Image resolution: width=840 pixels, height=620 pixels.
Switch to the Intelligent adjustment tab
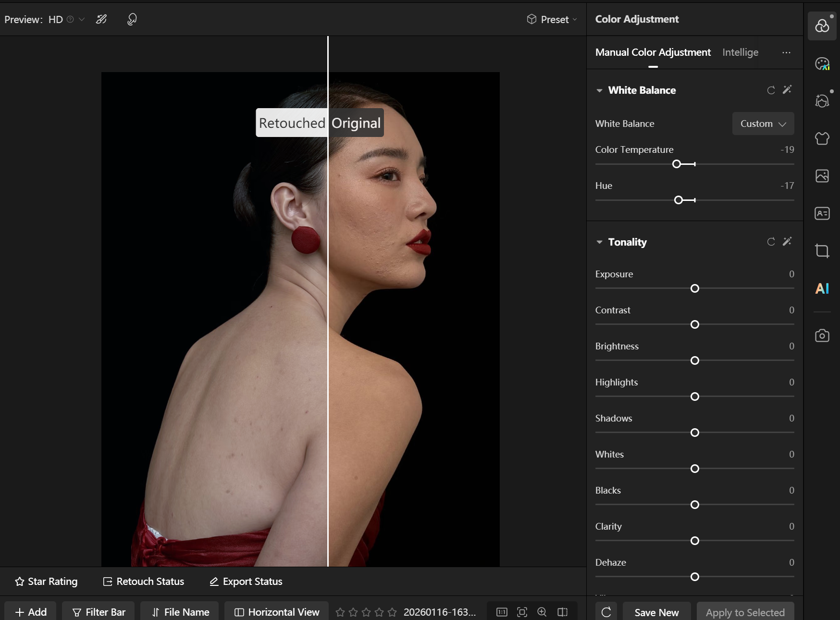740,52
